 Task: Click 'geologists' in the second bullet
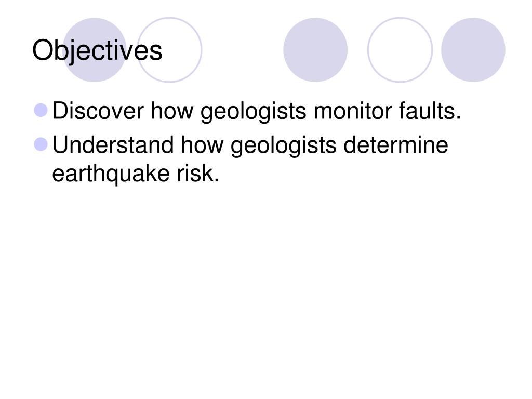tap(283, 146)
